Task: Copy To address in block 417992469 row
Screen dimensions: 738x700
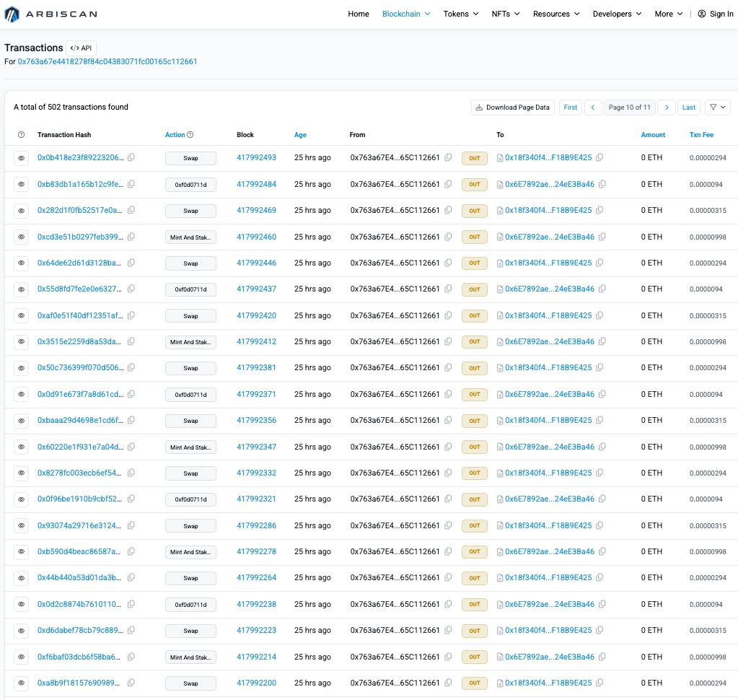Action: [x=599, y=210]
